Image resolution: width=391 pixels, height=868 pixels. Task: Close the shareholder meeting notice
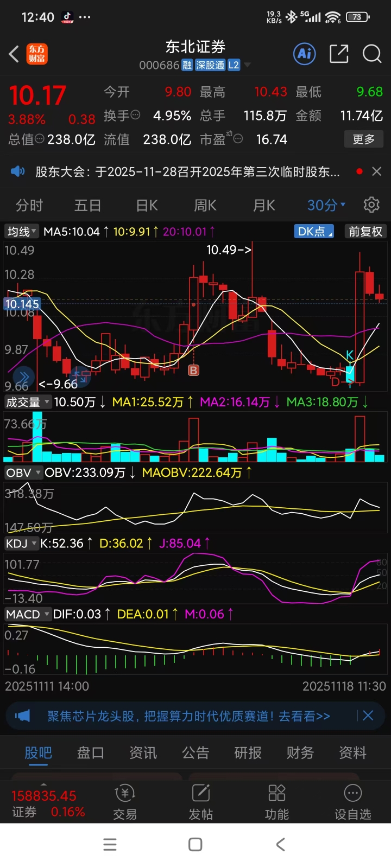(376, 171)
